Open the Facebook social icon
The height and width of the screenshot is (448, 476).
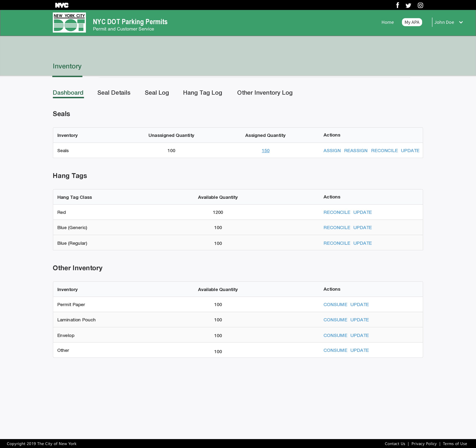tap(398, 5)
